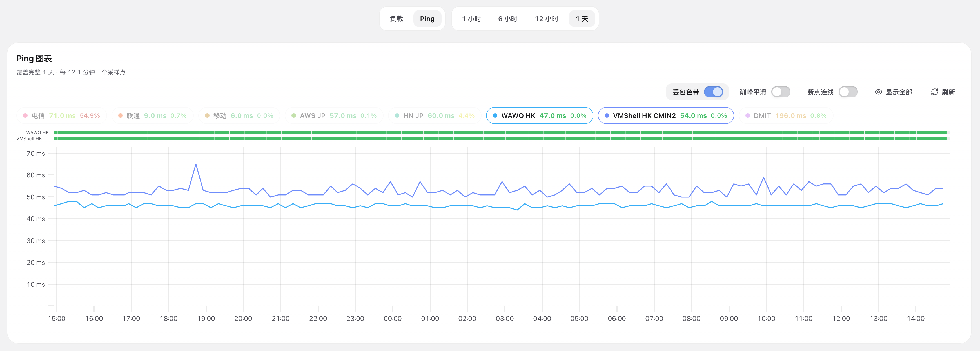Click the 70 ms y-axis label

36,154
